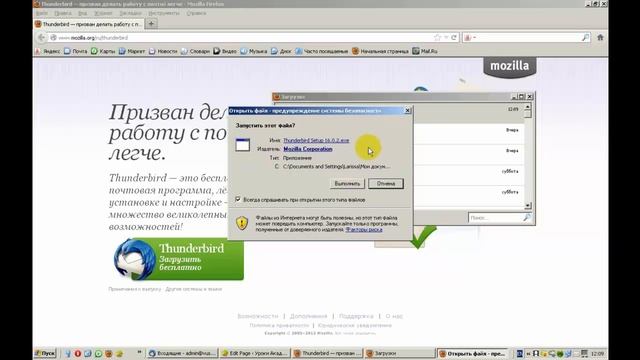Open the 'Другие системы и языки' link

tap(193, 289)
